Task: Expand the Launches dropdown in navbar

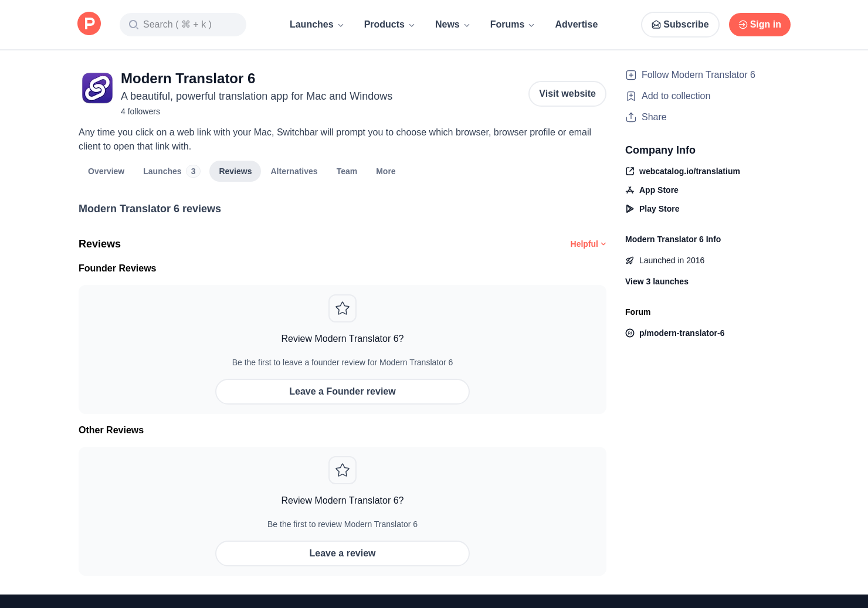Action: click(316, 25)
